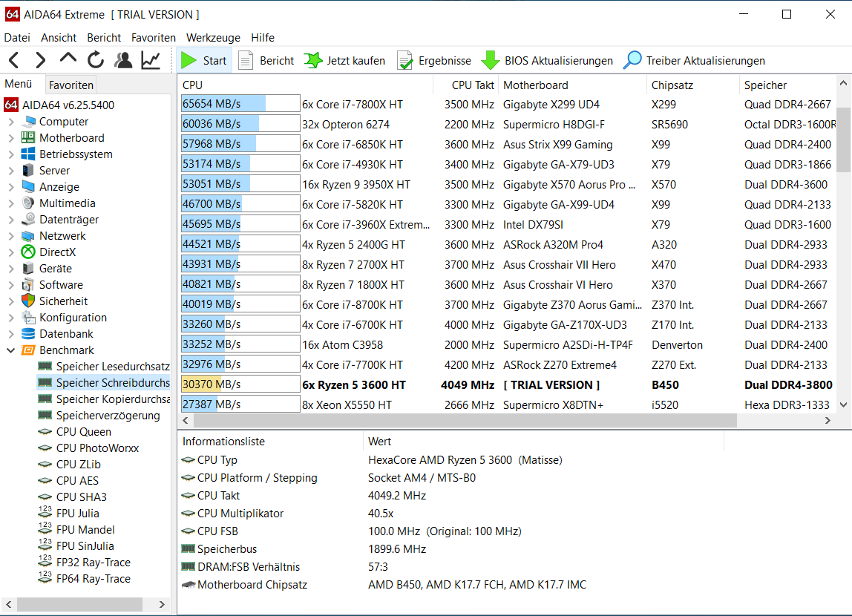
Task: Open the Bericht menu in the menu bar
Action: coord(104,38)
